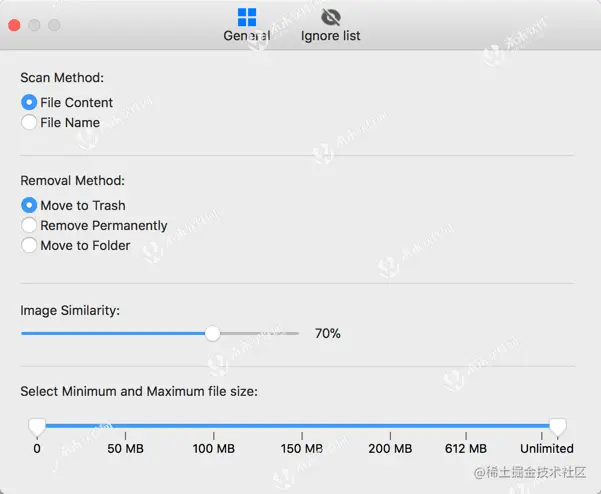Viewport: 601px width, 494px height.
Task: Click the 200 MB tick on size slider
Action: point(389,433)
